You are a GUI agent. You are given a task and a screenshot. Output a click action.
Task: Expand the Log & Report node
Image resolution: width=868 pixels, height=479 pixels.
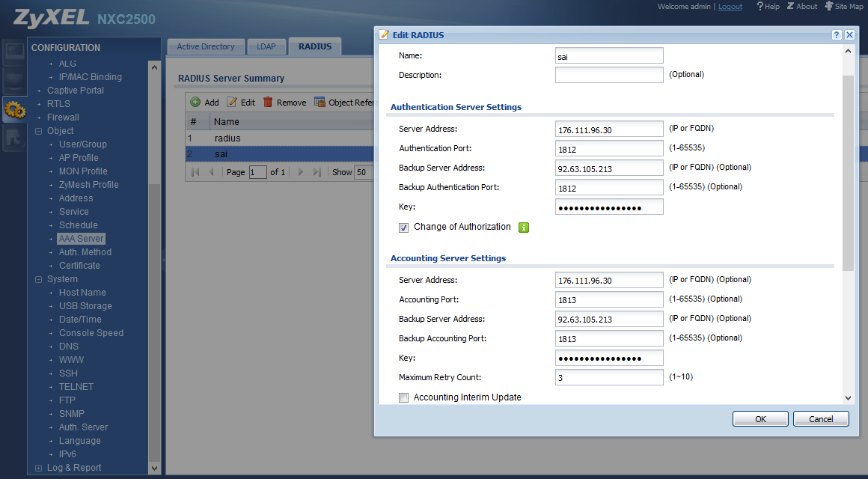click(x=39, y=468)
